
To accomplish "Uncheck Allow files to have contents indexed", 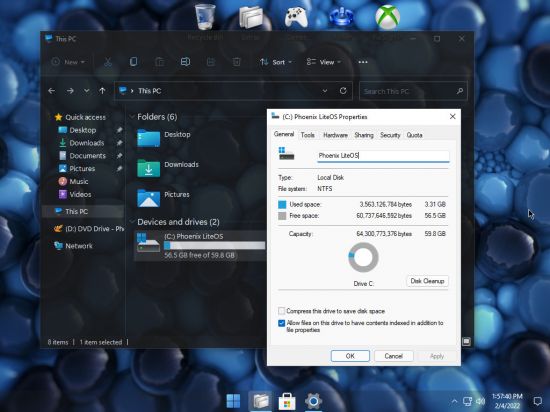I will point(281,323).
